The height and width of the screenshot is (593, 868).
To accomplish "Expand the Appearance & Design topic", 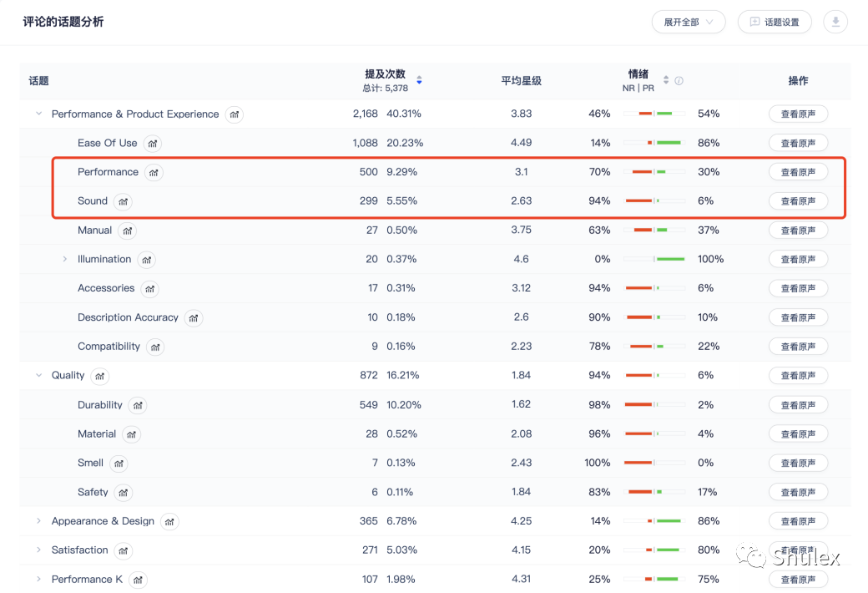I will click(x=38, y=521).
